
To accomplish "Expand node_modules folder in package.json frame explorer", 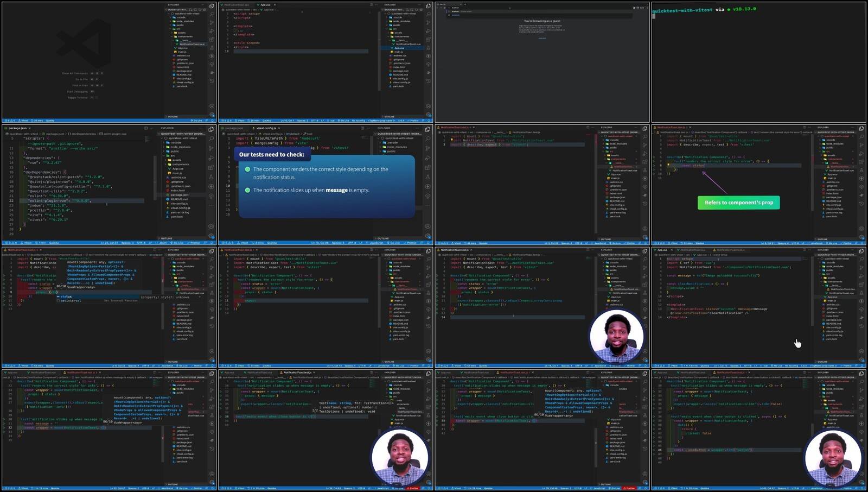I will [x=180, y=147].
